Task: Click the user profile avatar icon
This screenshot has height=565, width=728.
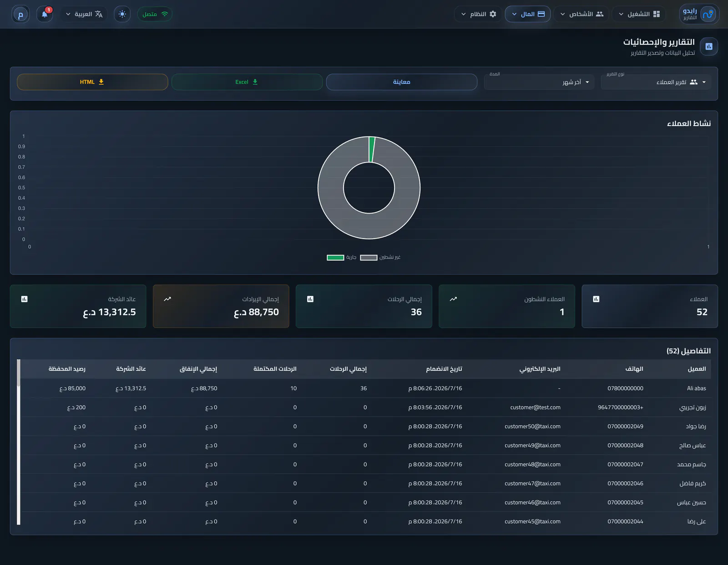Action: tap(20, 14)
